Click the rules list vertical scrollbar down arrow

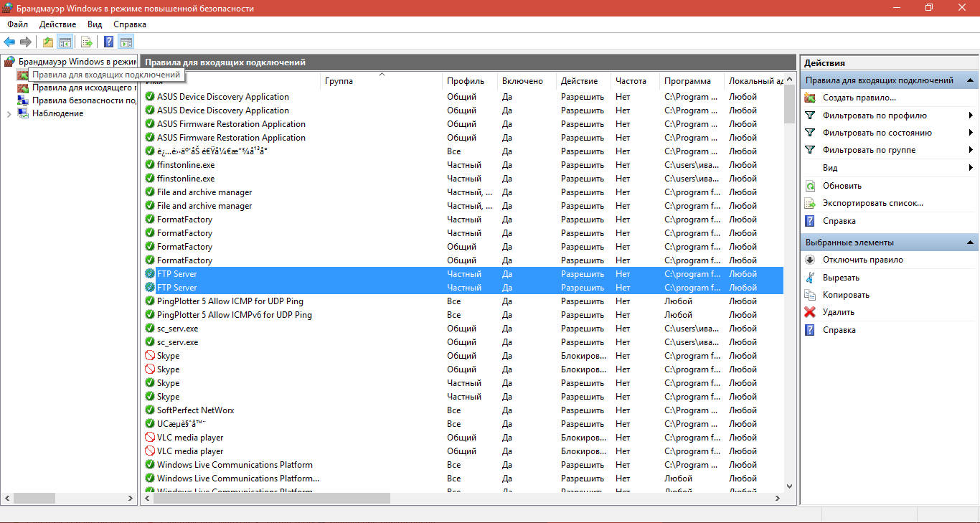[789, 486]
